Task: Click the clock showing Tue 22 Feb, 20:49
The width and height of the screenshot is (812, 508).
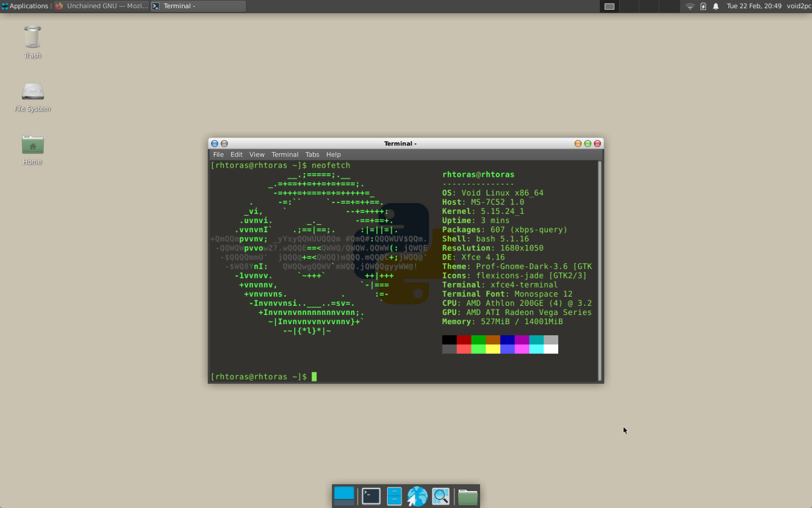Action: point(754,6)
